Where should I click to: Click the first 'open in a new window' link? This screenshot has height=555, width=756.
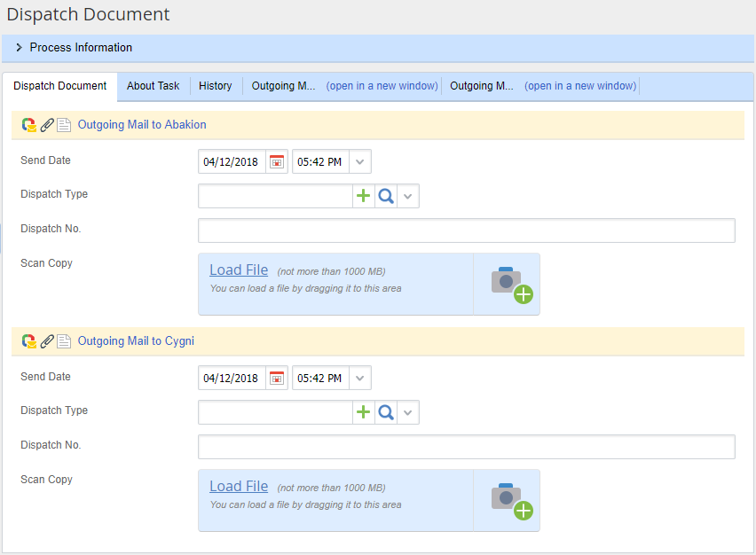tap(382, 86)
